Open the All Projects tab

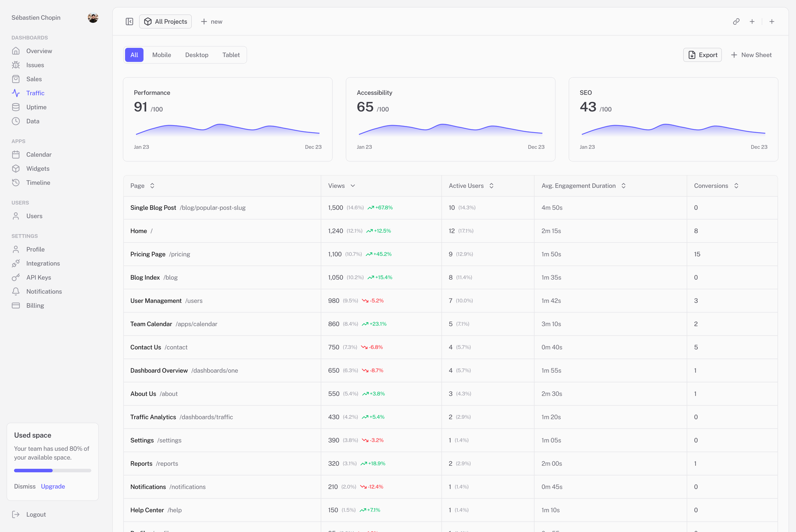pyautogui.click(x=165, y=22)
